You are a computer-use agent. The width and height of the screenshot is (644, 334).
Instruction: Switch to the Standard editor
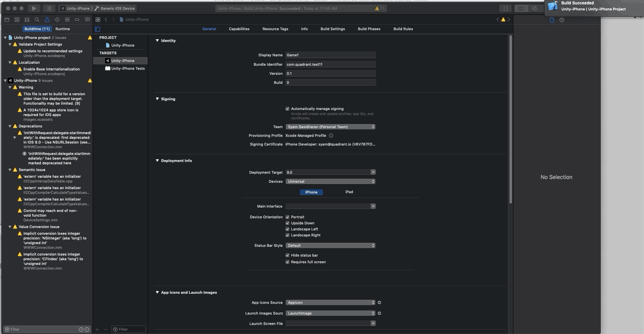point(521,8)
